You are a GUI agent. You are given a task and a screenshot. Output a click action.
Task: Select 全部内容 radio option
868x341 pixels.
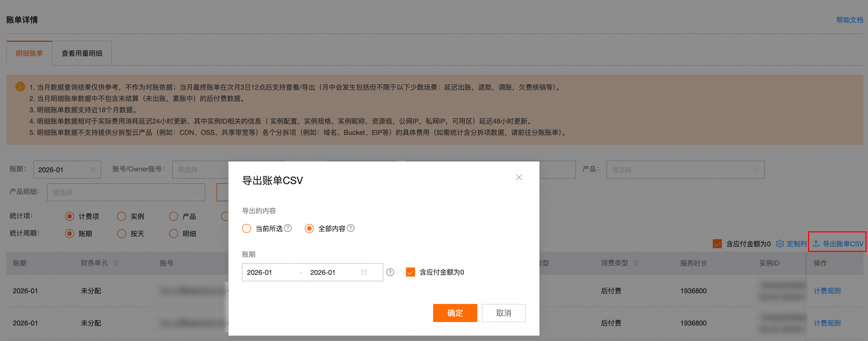click(x=309, y=228)
